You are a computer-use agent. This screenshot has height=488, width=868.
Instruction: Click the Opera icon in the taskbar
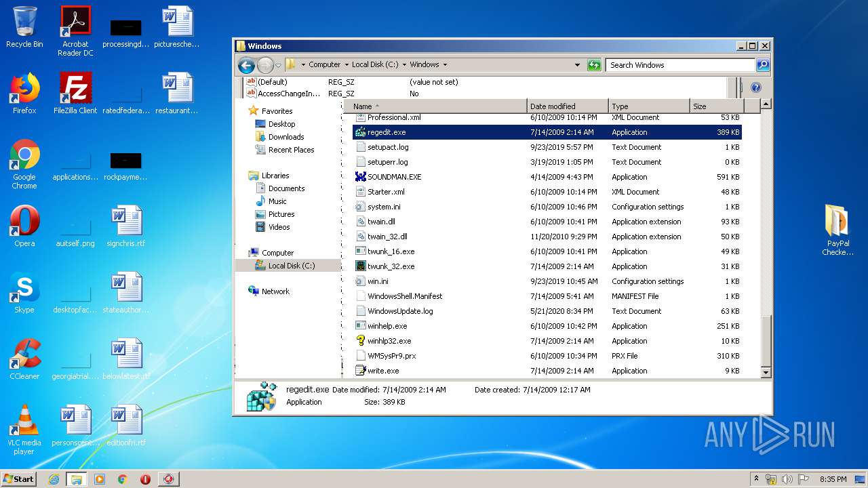[x=145, y=479]
